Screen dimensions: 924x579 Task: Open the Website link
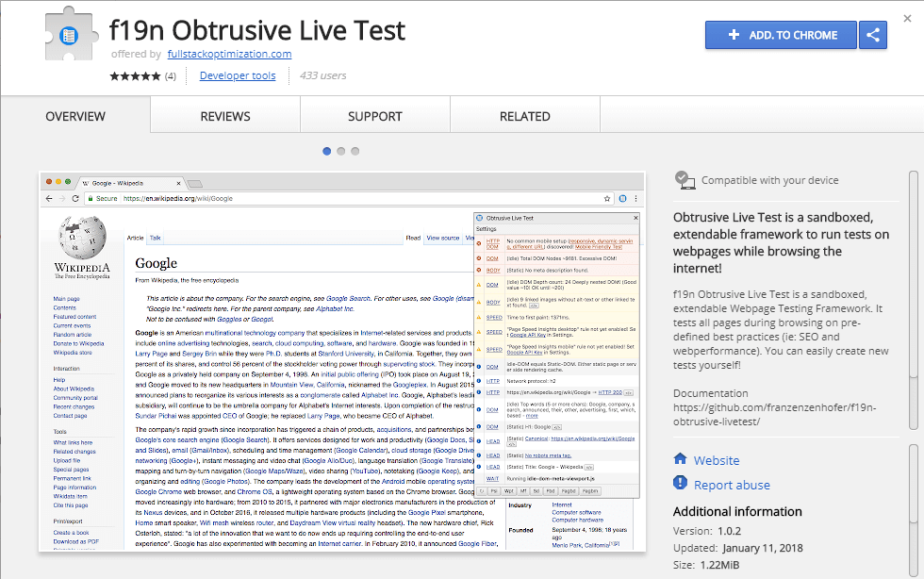717,460
